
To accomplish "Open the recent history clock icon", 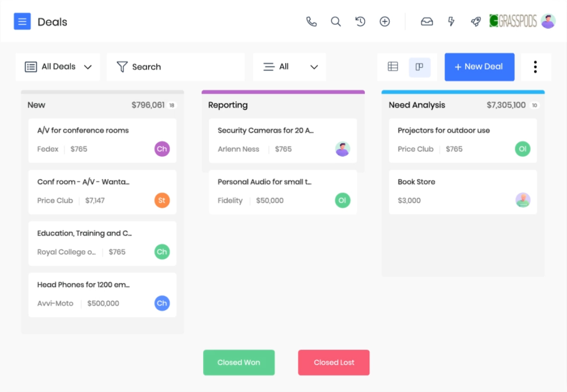I will 360,21.
